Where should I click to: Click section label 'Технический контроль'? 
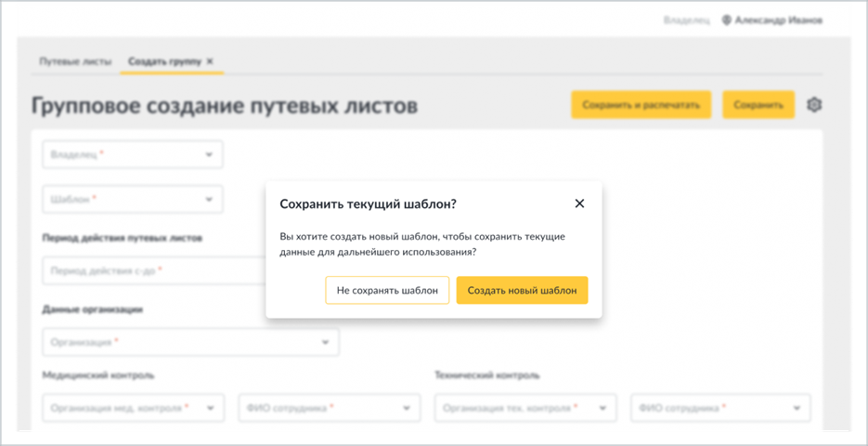point(487,375)
